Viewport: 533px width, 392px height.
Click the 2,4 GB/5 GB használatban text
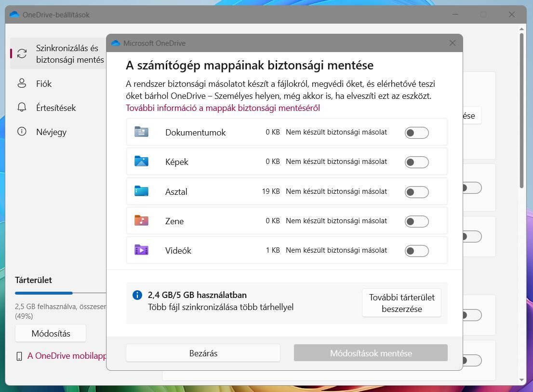tap(197, 295)
